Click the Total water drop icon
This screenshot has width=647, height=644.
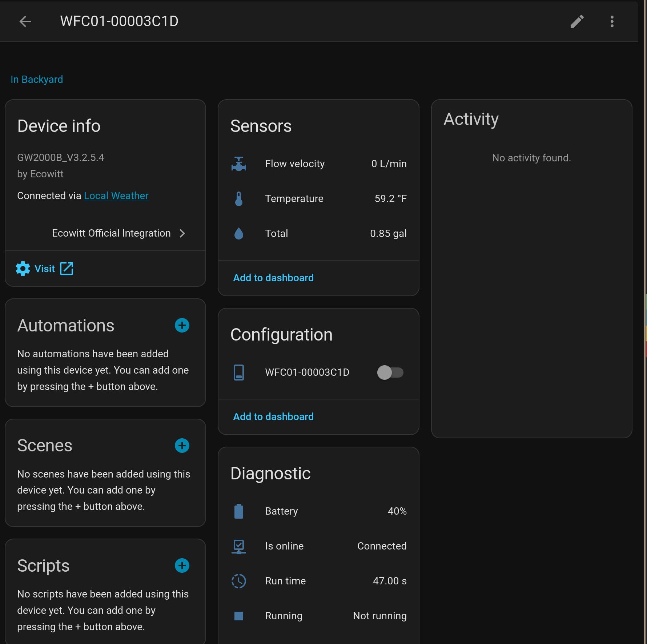pos(239,234)
